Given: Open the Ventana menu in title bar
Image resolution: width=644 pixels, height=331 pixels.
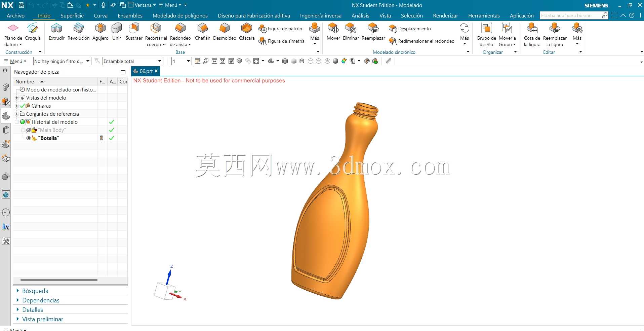Looking at the screenshot, I should 142,5.
